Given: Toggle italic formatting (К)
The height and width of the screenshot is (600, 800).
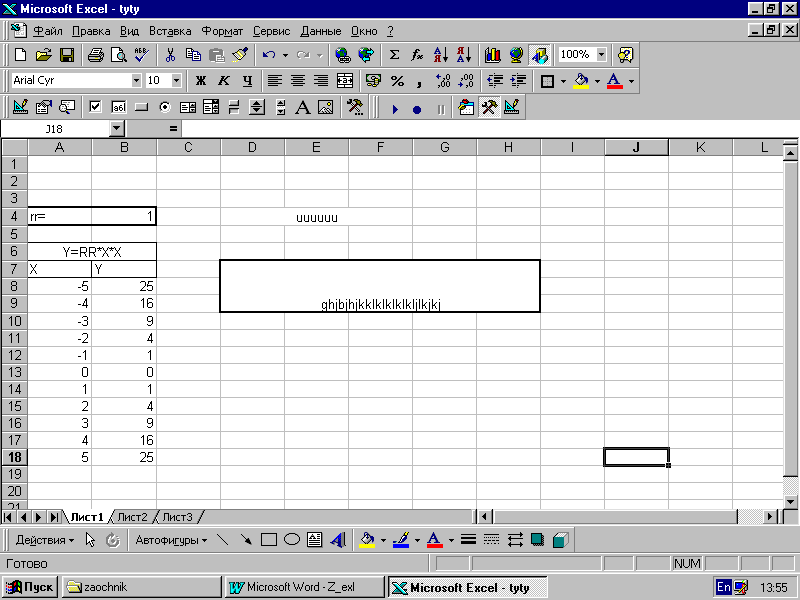Looking at the screenshot, I should 223,81.
